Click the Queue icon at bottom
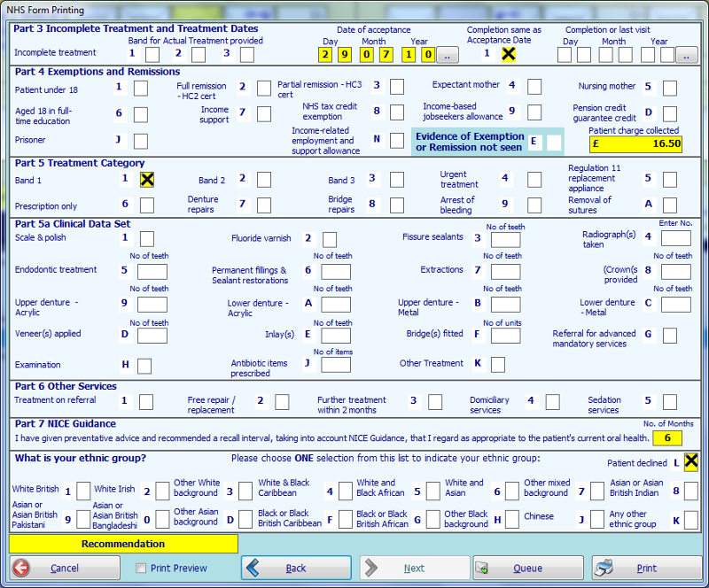This screenshot has width=709, height=588. [x=484, y=568]
